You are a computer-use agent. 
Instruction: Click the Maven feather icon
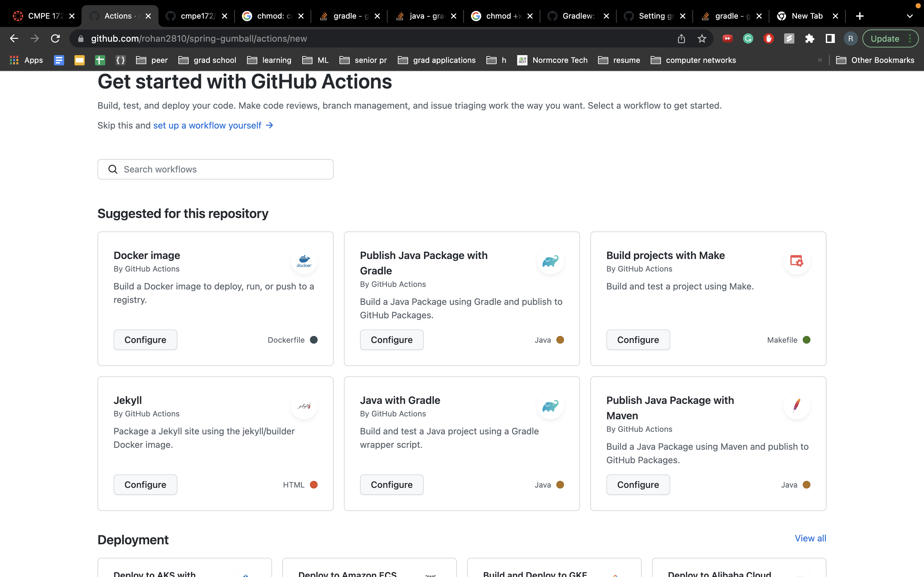(x=797, y=406)
